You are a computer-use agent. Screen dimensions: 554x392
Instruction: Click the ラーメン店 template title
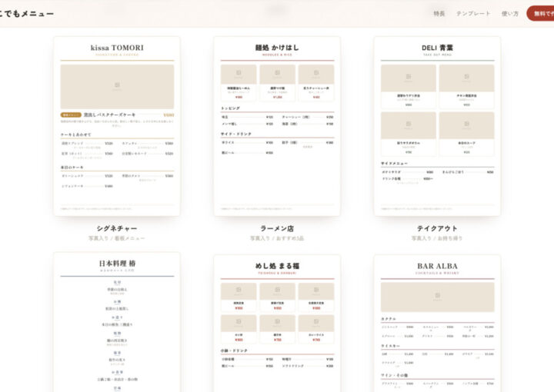tap(277, 228)
